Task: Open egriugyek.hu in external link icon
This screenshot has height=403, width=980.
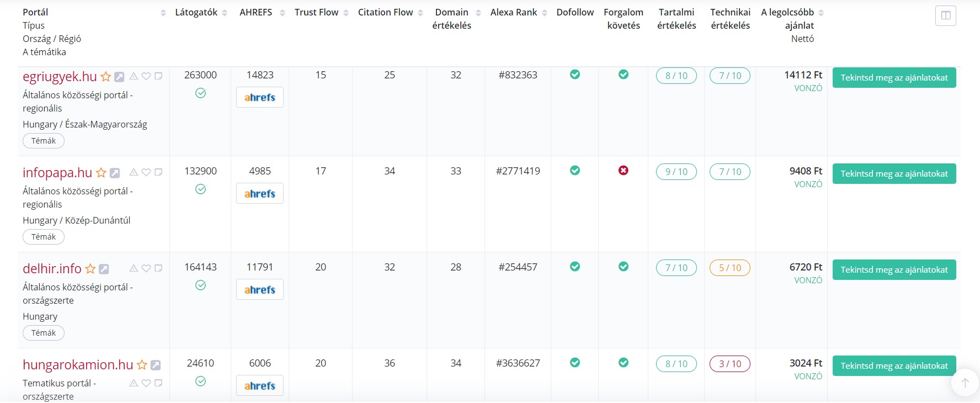Action: [119, 77]
